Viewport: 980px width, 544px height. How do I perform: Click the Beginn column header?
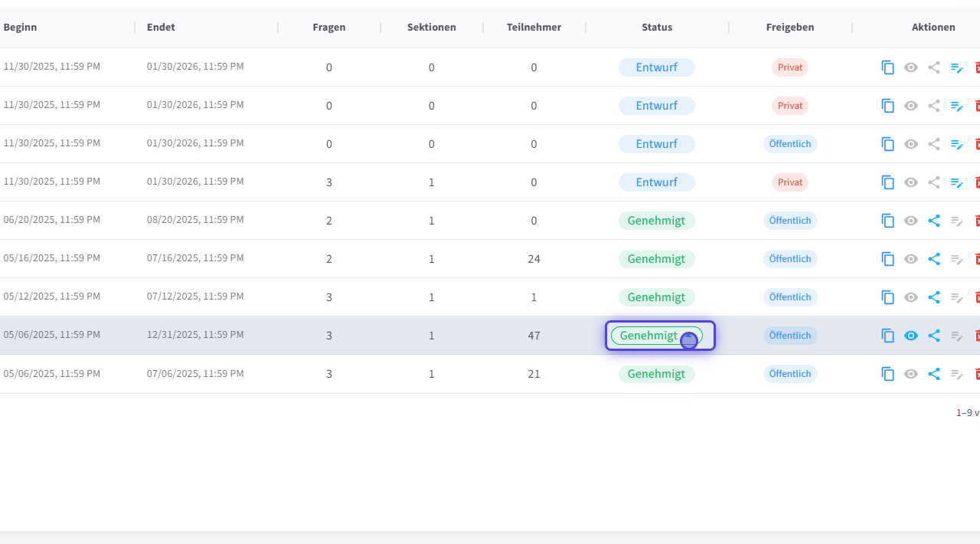coord(21,28)
